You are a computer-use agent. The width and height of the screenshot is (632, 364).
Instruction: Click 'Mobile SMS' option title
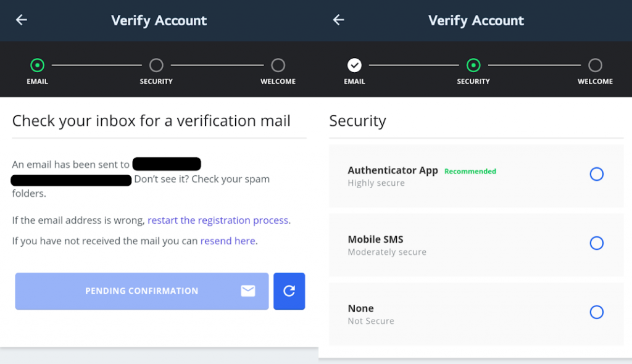point(376,239)
